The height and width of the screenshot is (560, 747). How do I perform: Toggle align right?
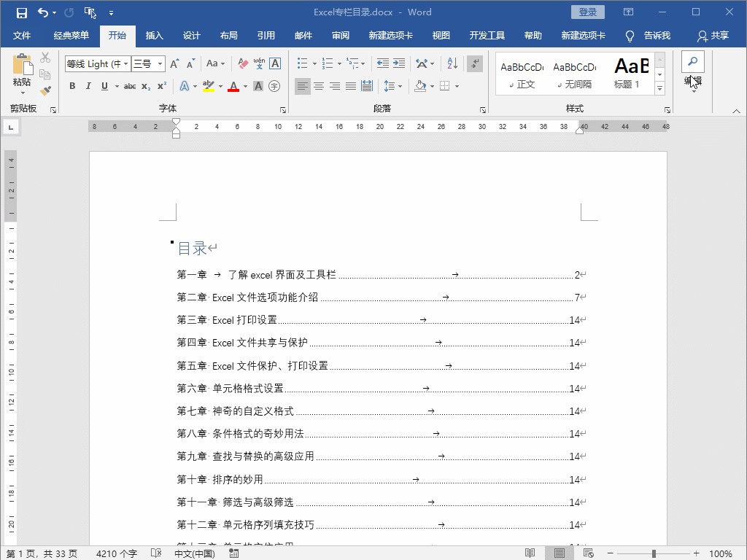click(335, 86)
